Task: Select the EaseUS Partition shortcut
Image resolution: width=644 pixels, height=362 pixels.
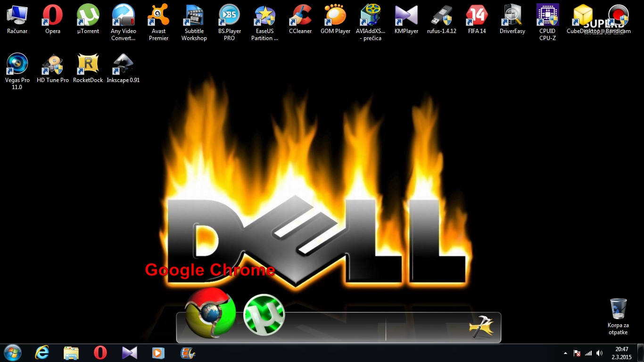Action: tap(264, 23)
